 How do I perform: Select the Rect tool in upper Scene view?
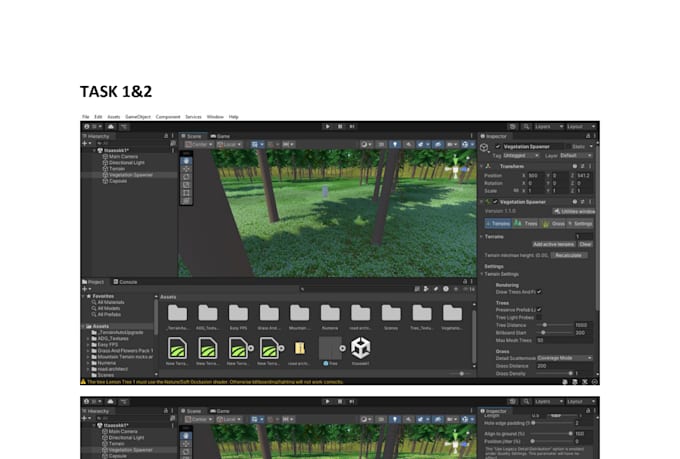pos(186,193)
